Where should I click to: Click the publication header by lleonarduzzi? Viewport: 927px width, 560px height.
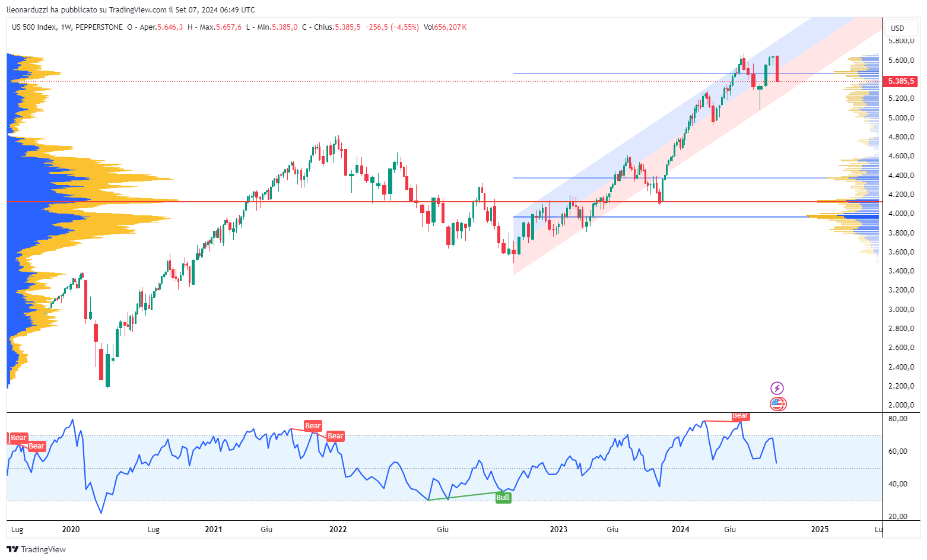pyautogui.click(x=131, y=9)
